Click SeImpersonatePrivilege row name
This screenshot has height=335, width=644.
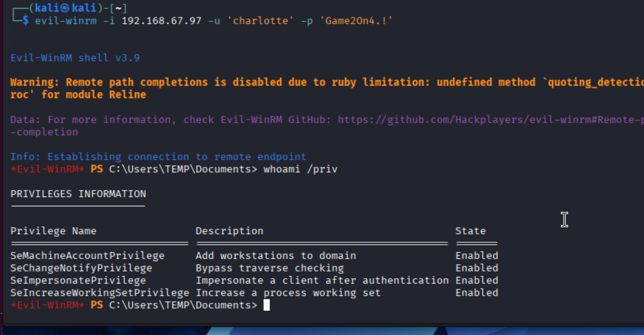78,281
